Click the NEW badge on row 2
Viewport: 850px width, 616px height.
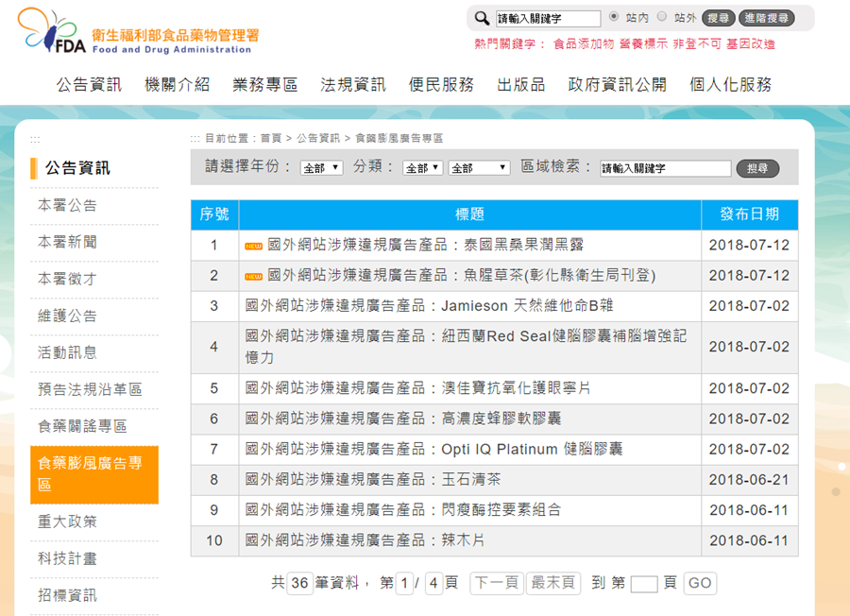[x=253, y=276]
